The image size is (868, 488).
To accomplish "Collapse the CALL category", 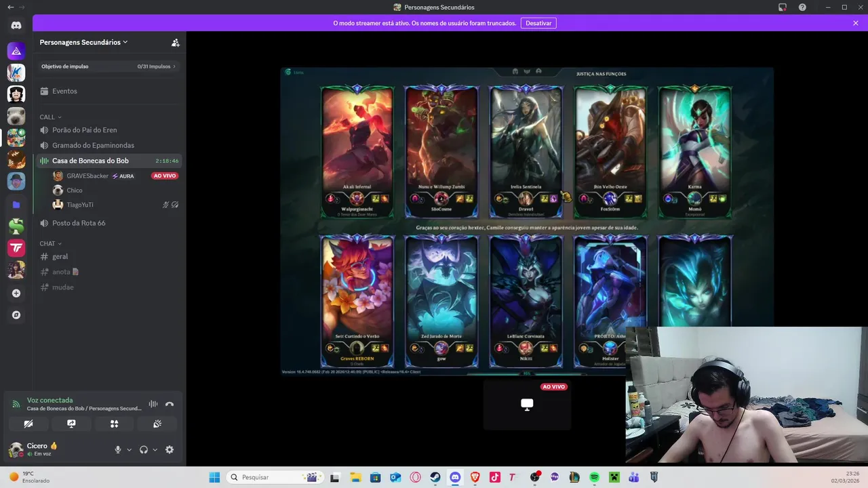I will 51,117.
